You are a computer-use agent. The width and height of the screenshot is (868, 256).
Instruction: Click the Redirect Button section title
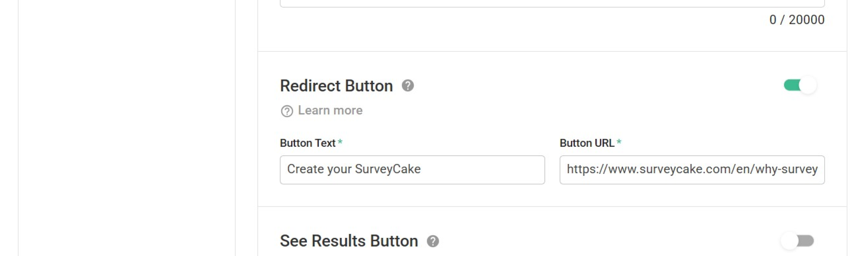click(x=336, y=86)
